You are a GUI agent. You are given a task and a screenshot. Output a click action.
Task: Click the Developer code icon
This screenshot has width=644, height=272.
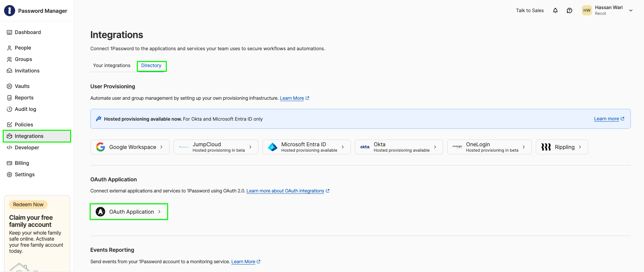point(9,148)
